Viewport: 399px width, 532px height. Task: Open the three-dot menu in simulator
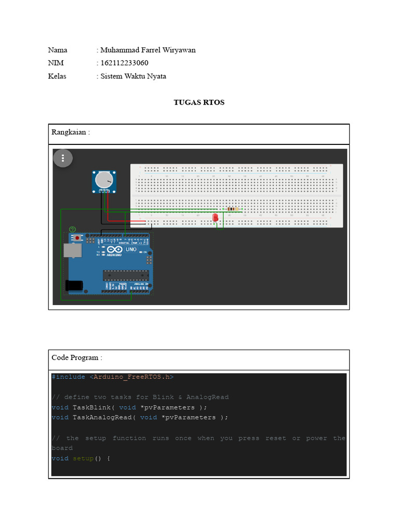63,158
